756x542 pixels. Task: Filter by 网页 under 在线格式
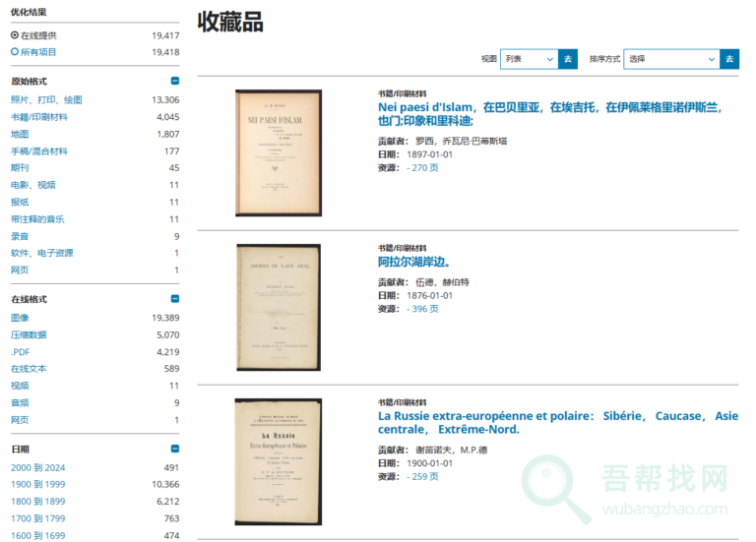click(20, 420)
